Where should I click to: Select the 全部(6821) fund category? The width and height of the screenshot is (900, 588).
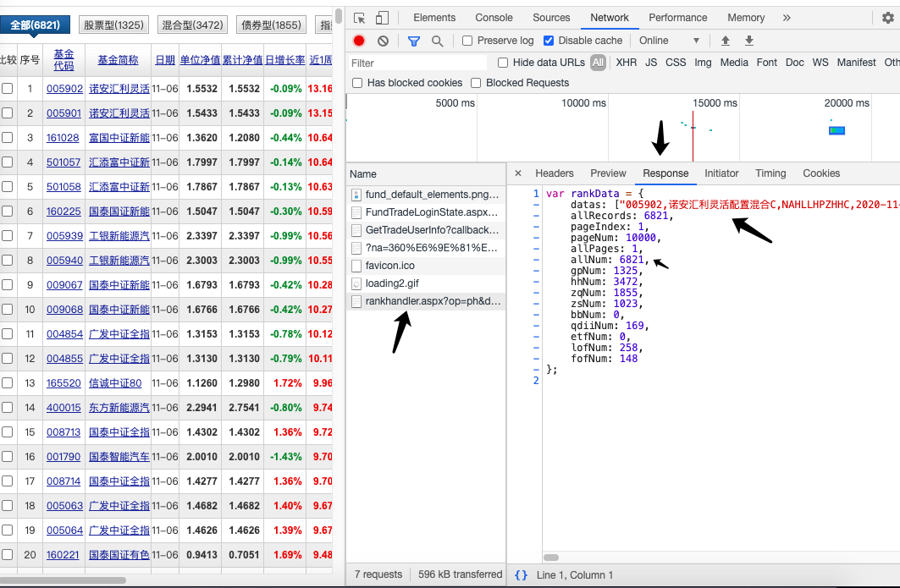point(35,25)
